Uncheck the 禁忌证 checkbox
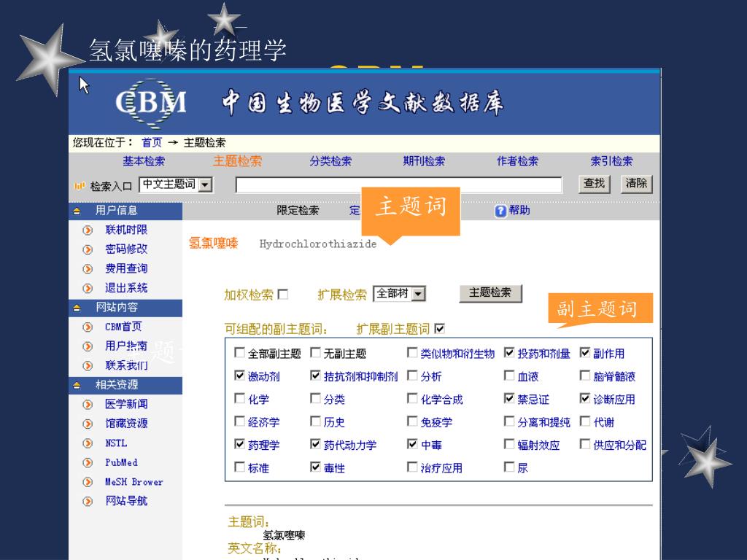The image size is (747, 560). click(x=509, y=398)
